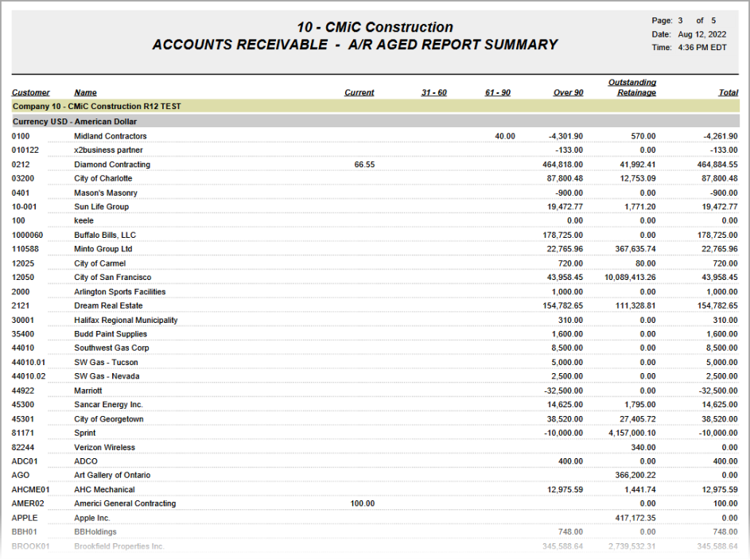Screen dimensions: 750x560
Task: Click customer code 010122
Action: point(25,150)
